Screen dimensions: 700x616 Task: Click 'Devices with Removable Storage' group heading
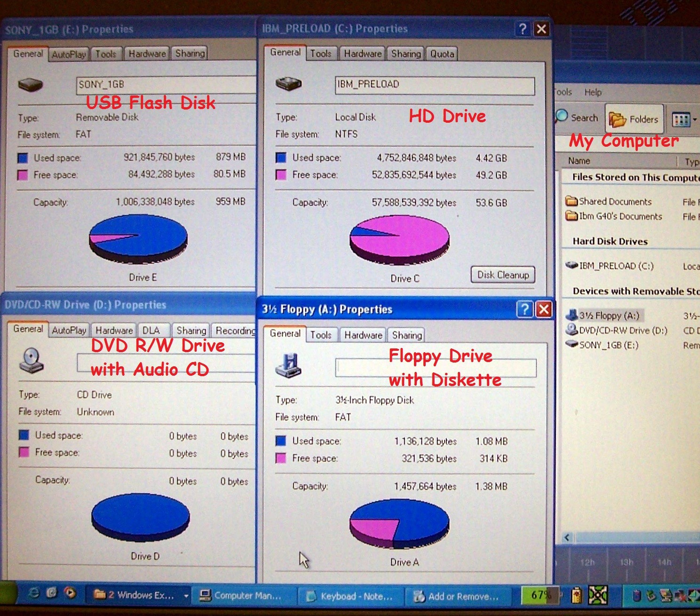click(636, 291)
